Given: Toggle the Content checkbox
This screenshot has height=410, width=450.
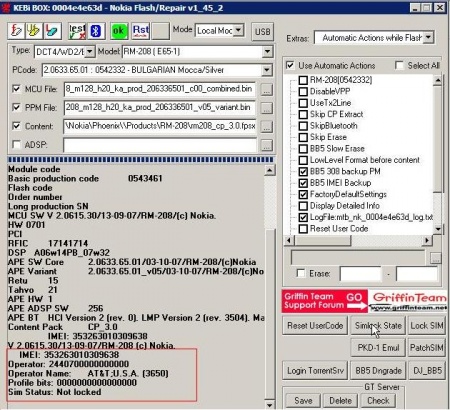Looking at the screenshot, I should (16, 126).
